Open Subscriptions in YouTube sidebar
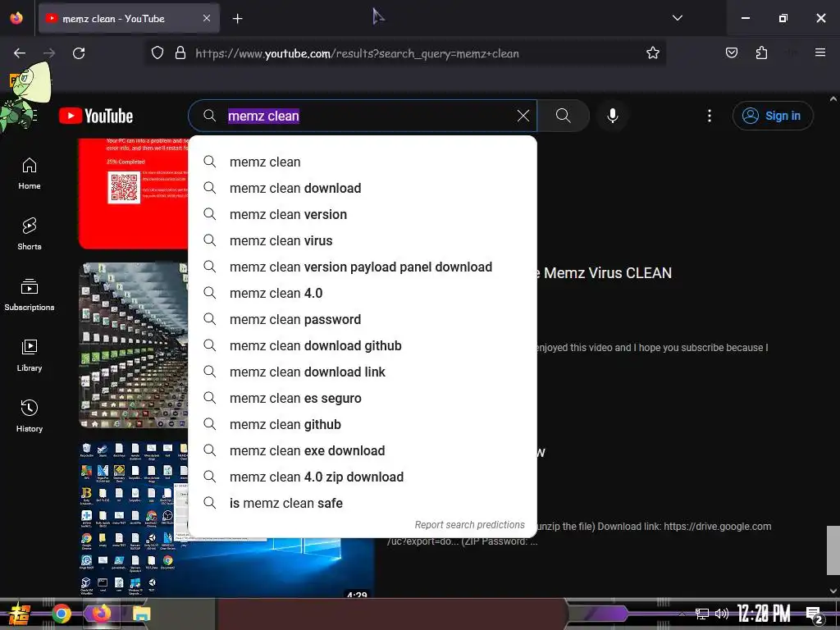Viewport: 840px width, 630px height. [x=30, y=294]
